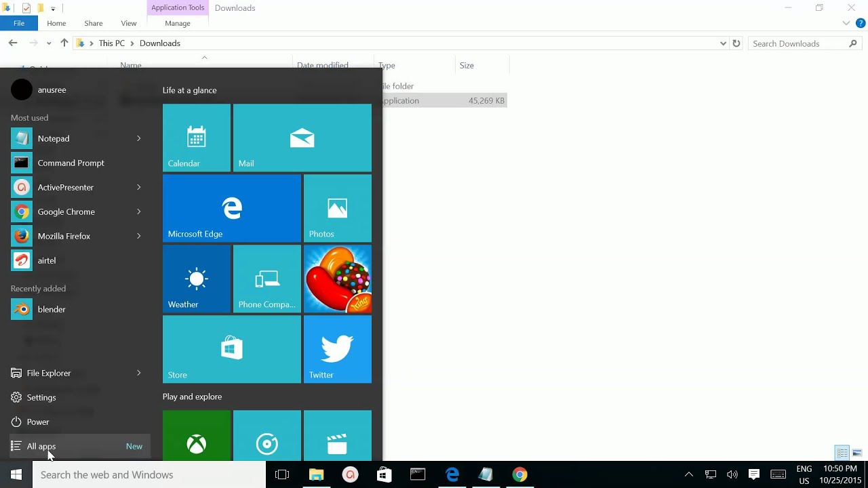This screenshot has height=488, width=868.
Task: Switch to the View ribbon tab
Action: (129, 23)
